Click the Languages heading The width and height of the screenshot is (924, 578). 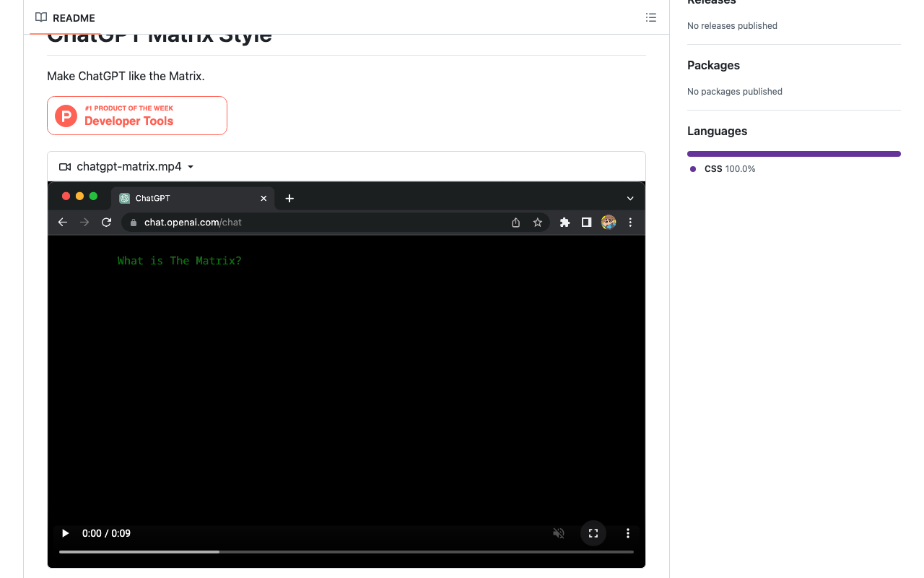pyautogui.click(x=717, y=131)
